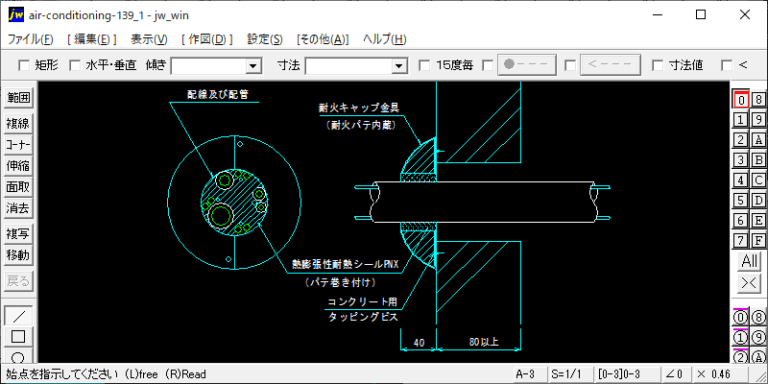Open the ファイル(F) menu
This screenshot has width=768, height=384.
click(30, 40)
